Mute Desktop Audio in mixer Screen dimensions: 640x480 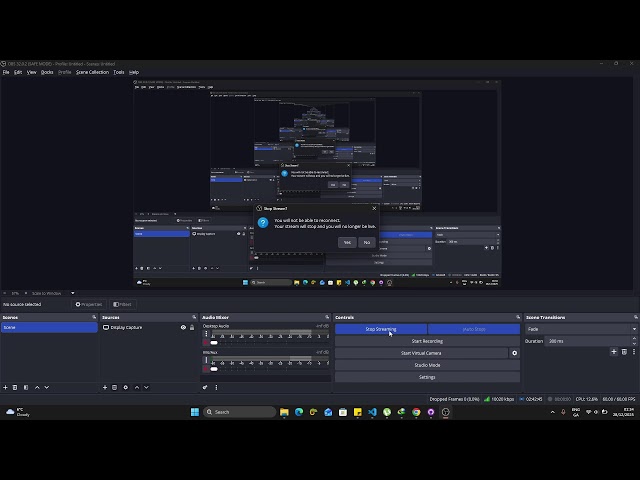click(x=206, y=343)
